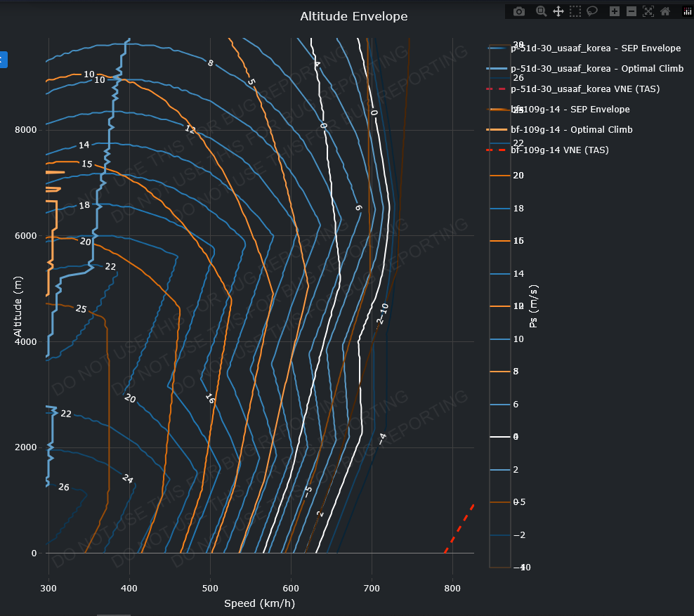This screenshot has height=616, width=694.
Task: Pick the Lasso Select tool
Action: (x=592, y=11)
